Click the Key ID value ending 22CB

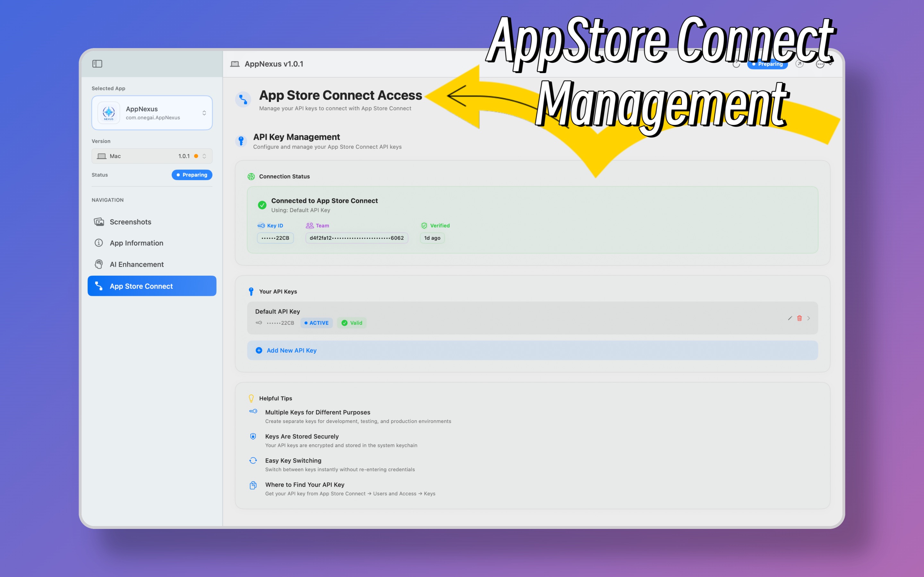pyautogui.click(x=275, y=238)
